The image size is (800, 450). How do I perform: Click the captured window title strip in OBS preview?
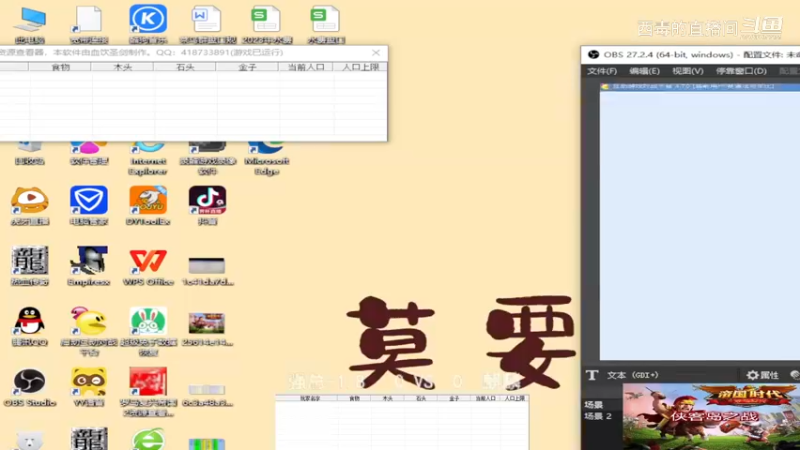(700, 87)
